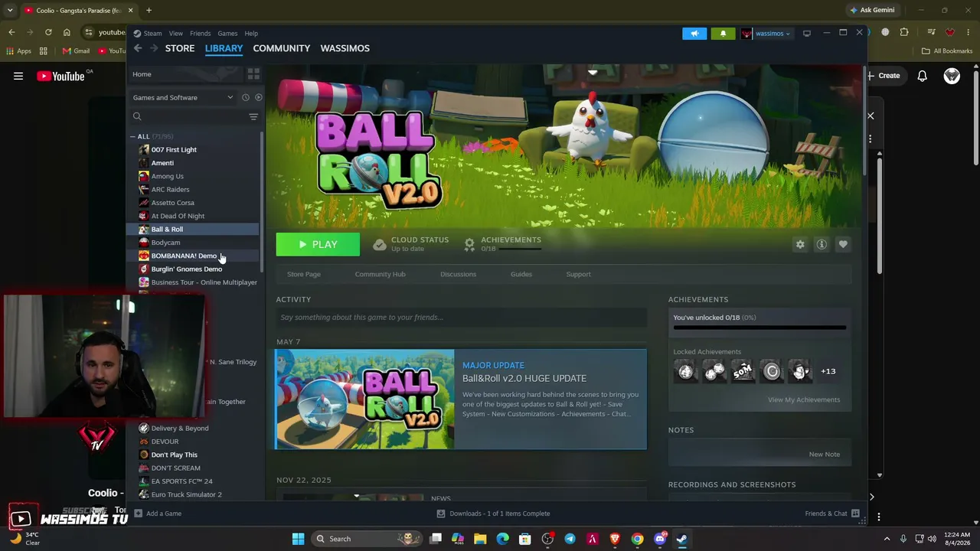Go to the STORE tab
The width and height of the screenshot is (980, 551).
(180, 48)
